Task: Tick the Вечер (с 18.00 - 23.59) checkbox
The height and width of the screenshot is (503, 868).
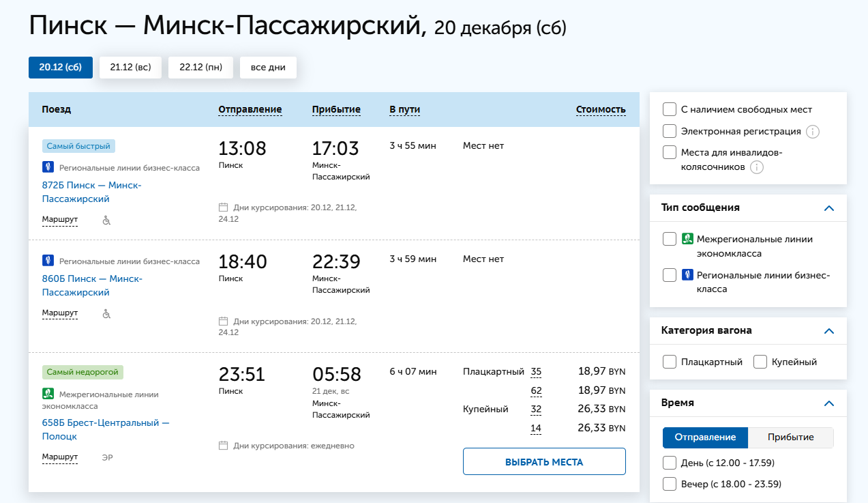Action: [x=670, y=484]
